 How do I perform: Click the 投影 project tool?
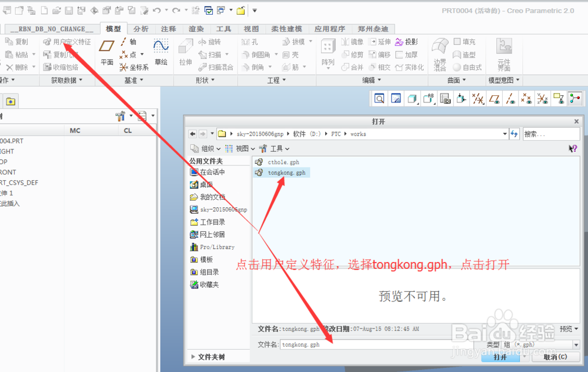406,42
